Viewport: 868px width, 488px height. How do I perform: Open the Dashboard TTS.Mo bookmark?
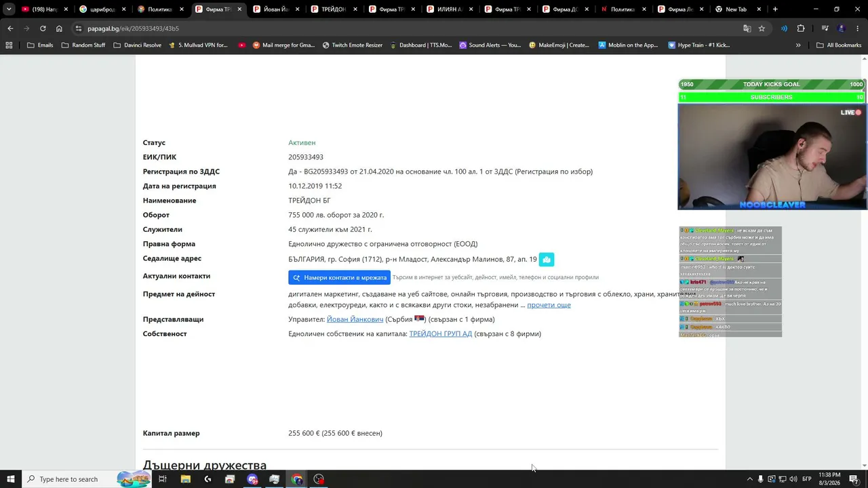421,45
